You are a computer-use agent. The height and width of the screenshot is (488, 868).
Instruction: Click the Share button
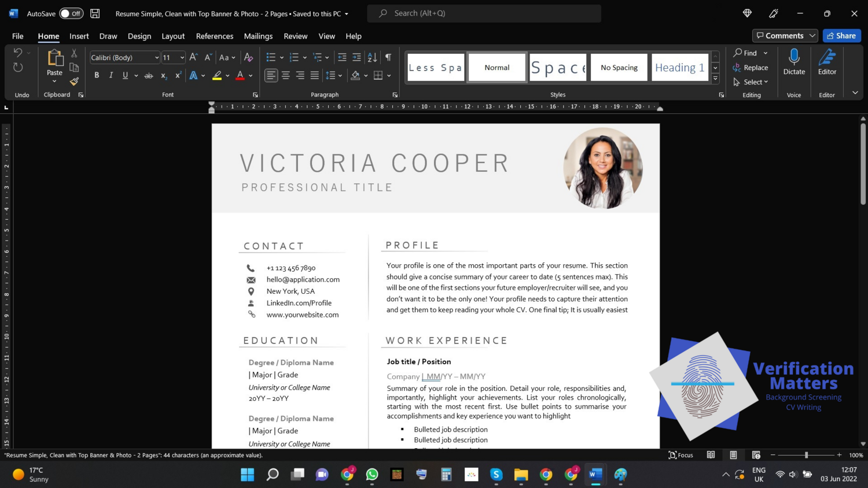pyautogui.click(x=843, y=35)
